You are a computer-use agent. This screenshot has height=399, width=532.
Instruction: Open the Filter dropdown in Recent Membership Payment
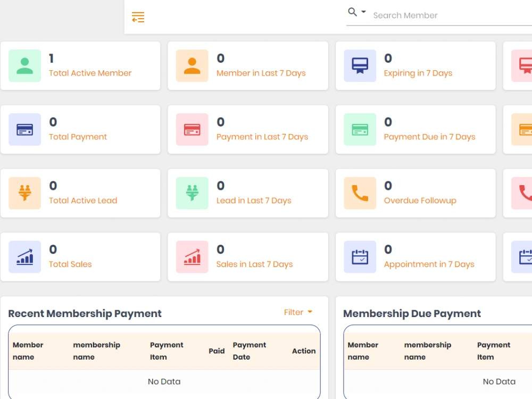click(x=298, y=312)
